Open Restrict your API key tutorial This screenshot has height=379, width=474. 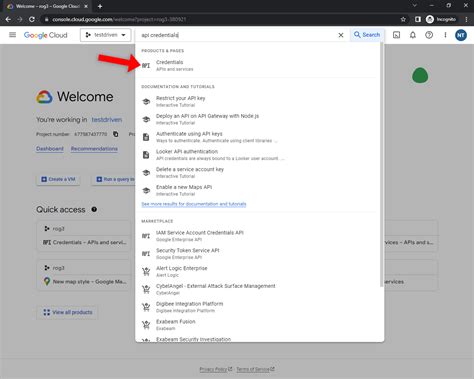click(257, 101)
